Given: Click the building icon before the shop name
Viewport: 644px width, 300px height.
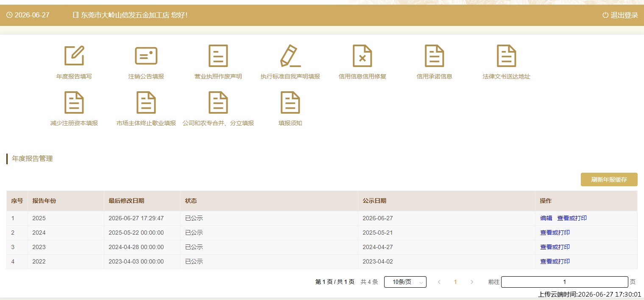Looking at the screenshot, I should pyautogui.click(x=76, y=15).
